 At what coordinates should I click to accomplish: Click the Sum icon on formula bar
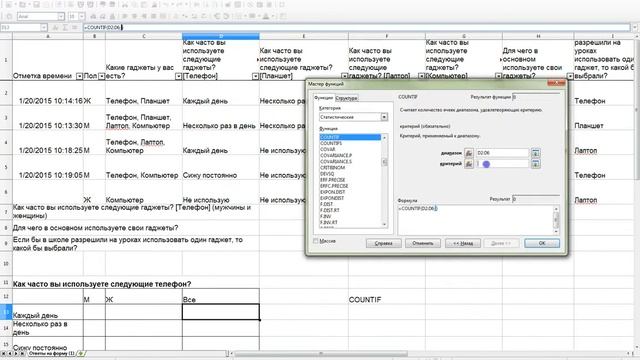click(65, 27)
